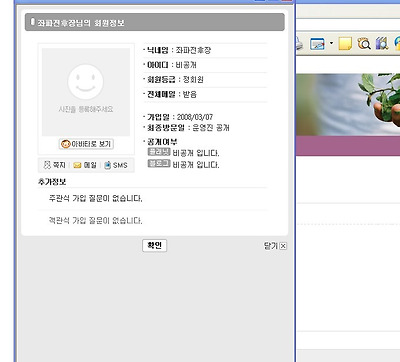Click the printer icon in browser toolbar
Screen dimensions: 400x362
tap(299, 44)
